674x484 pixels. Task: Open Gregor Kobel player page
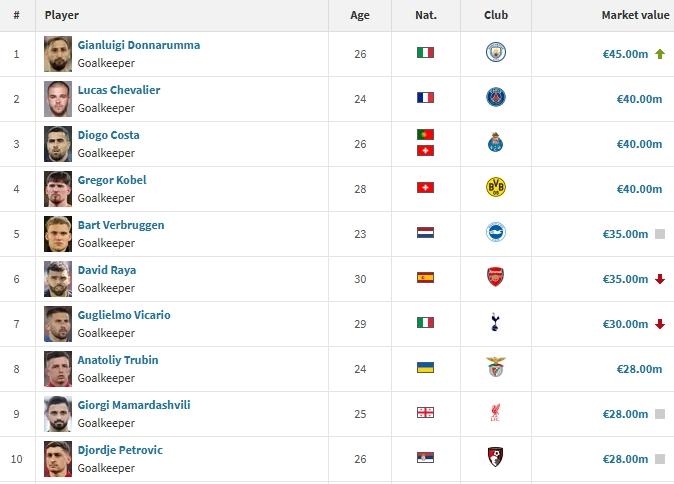click(x=112, y=180)
